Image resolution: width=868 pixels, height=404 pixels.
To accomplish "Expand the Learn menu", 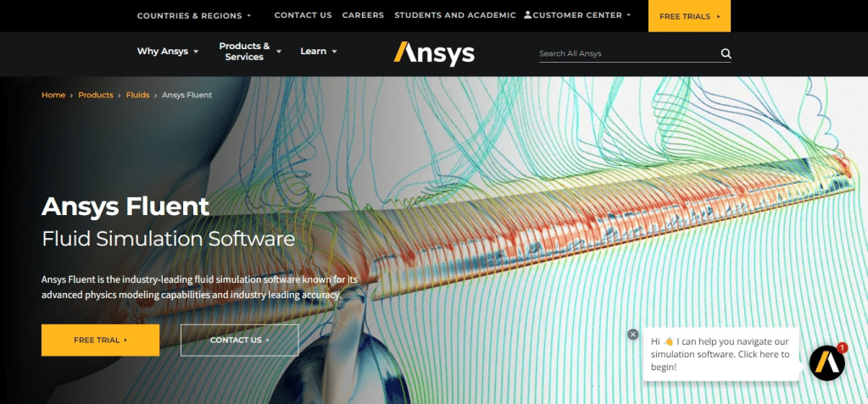I will [x=319, y=52].
